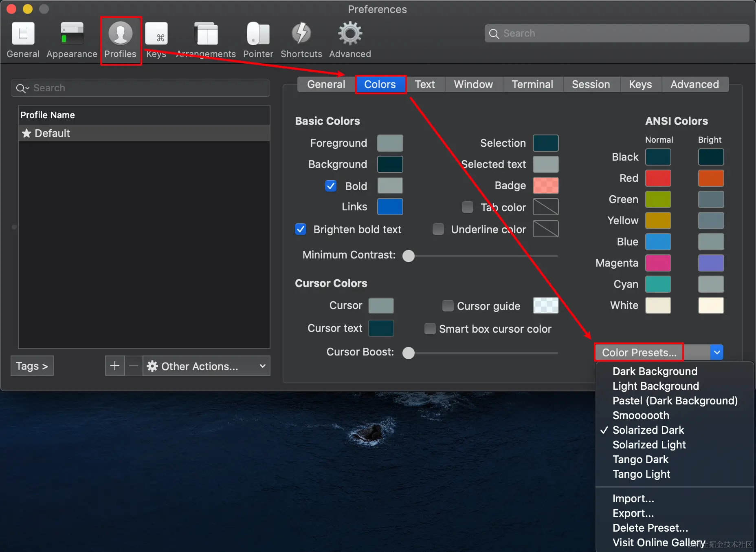The image size is (756, 552).
Task: Open the General preferences pane icon
Action: click(x=23, y=33)
